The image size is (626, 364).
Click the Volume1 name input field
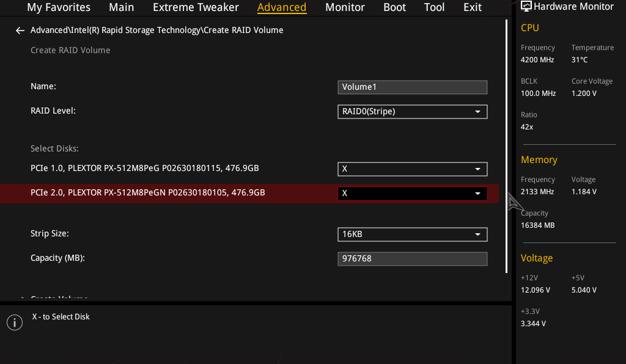pos(412,87)
